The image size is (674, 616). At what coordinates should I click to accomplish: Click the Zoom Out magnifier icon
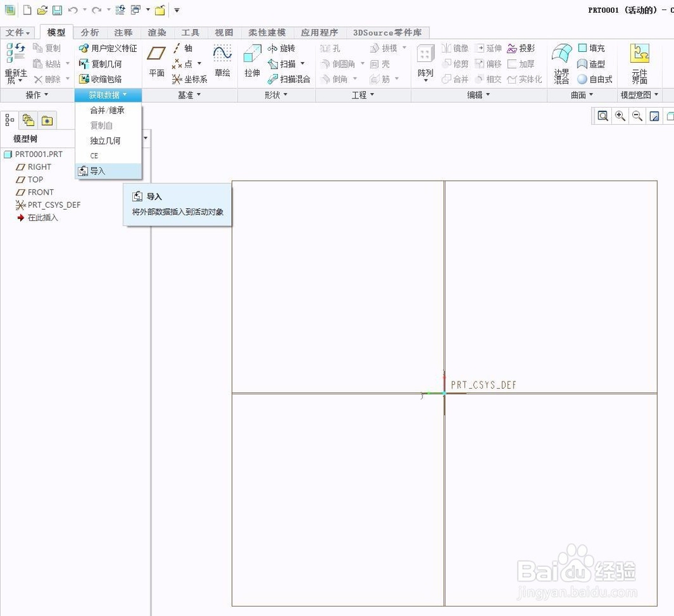coord(637,116)
